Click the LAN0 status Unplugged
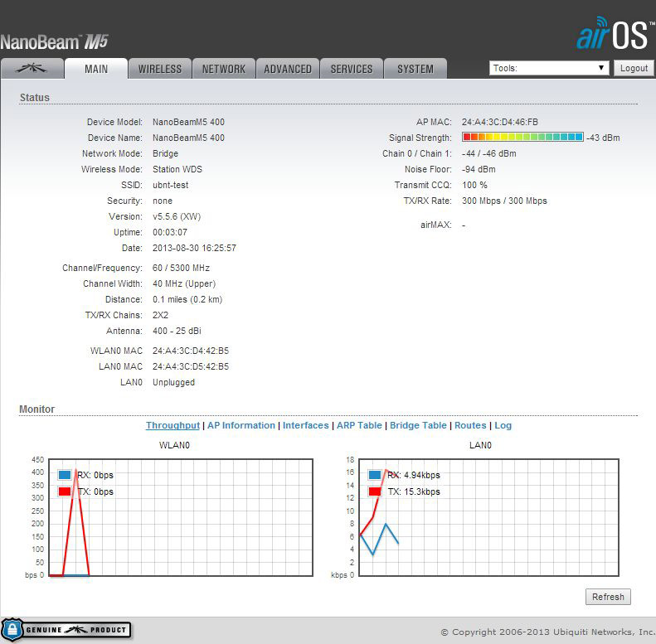Viewport: 656px width, 644px height. coord(173,382)
